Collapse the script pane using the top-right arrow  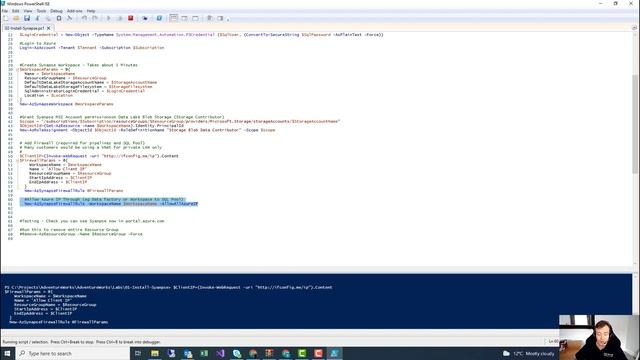click(634, 28)
